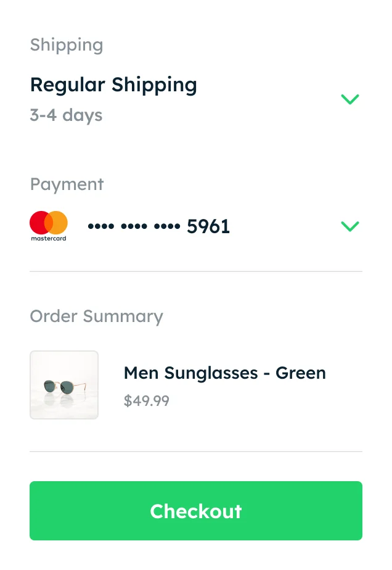
Task: Expand the Regular Shipping dropdown chevron
Action: coord(349,99)
